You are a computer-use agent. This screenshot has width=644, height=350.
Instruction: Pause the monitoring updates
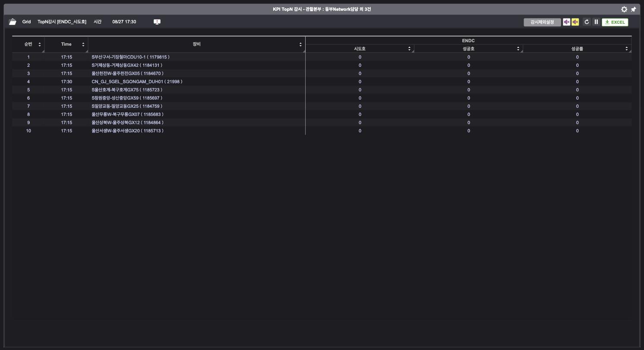pos(596,22)
